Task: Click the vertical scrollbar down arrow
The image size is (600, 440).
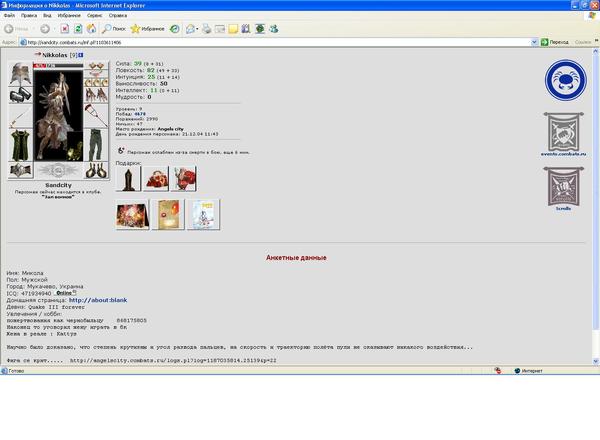Action: click(x=596, y=361)
